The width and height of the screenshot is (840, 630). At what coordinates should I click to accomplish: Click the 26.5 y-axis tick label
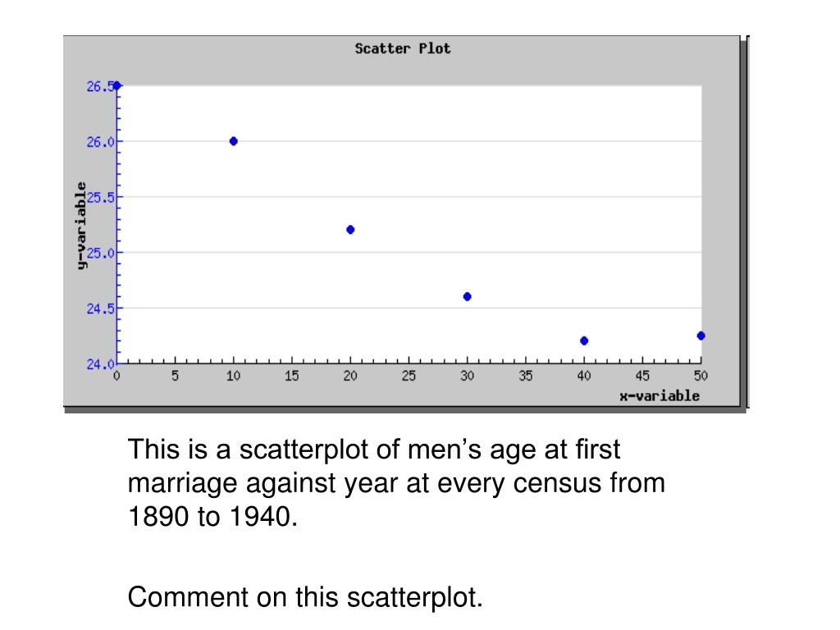tap(99, 86)
